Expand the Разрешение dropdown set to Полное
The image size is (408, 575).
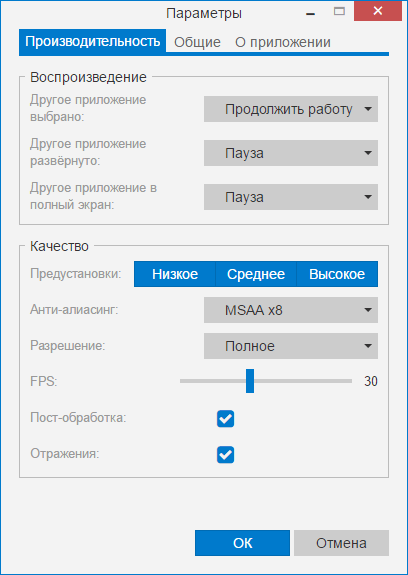(x=291, y=346)
